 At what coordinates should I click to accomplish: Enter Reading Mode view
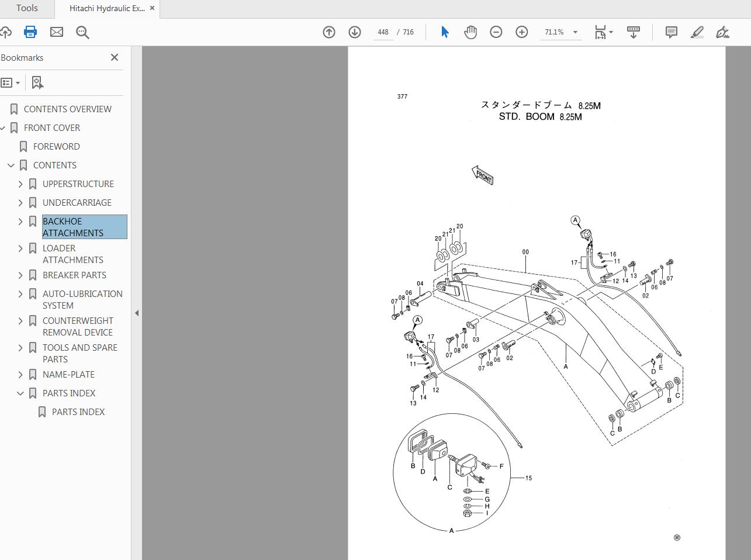point(634,32)
